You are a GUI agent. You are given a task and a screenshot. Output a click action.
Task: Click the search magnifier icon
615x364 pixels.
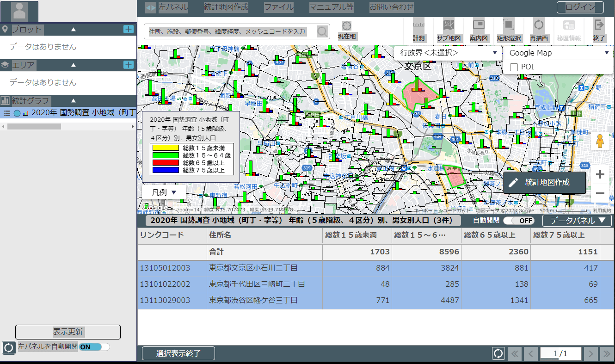click(x=322, y=31)
